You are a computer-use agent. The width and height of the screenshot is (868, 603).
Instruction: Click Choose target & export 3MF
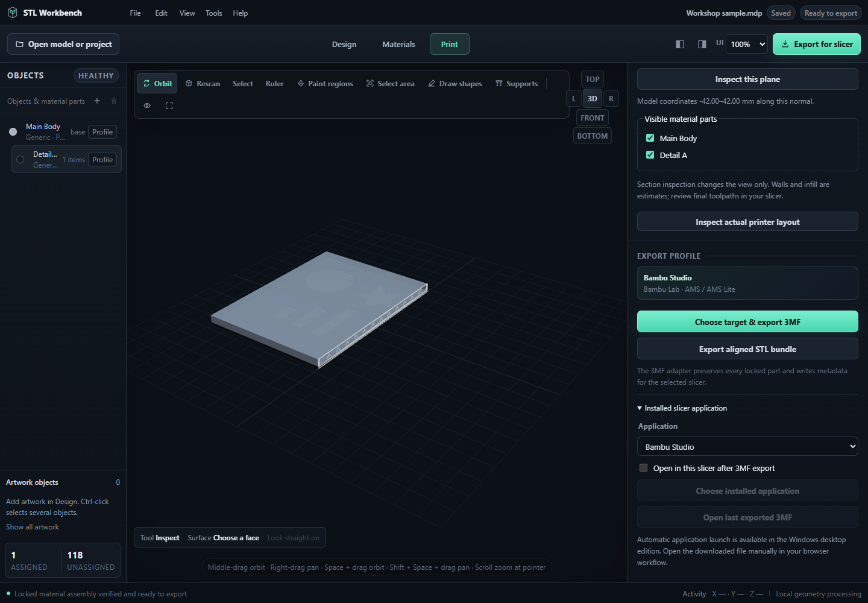(747, 322)
